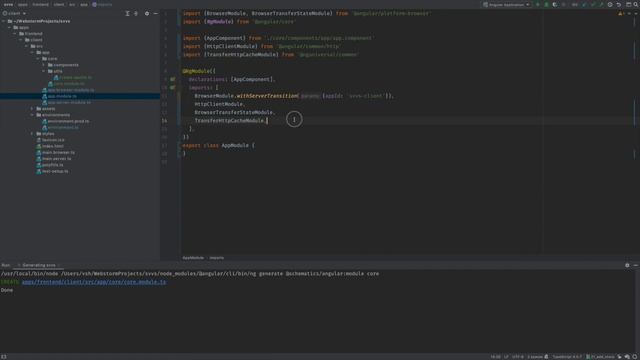Click the AppModule breadcrumb at editor bottom
This screenshot has width=640, height=360.
[x=193, y=258]
